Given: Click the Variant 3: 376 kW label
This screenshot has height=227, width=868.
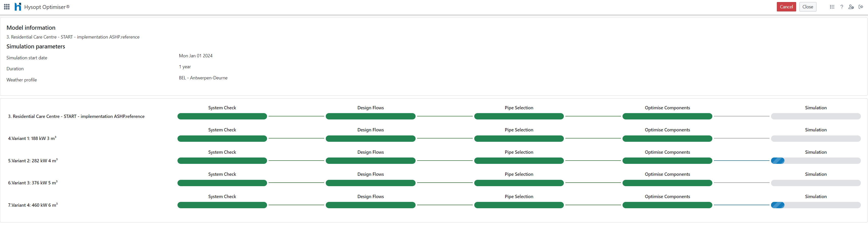Looking at the screenshot, I should pos(33,183).
